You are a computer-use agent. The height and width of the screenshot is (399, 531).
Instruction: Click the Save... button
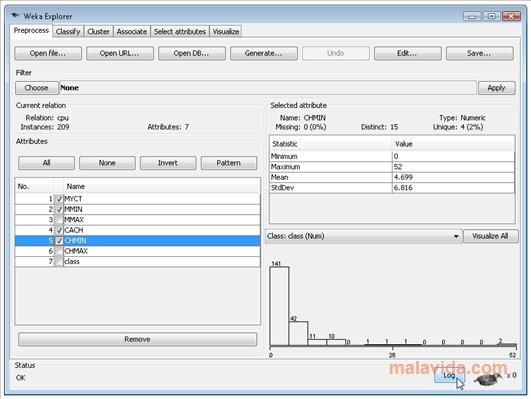[480, 54]
